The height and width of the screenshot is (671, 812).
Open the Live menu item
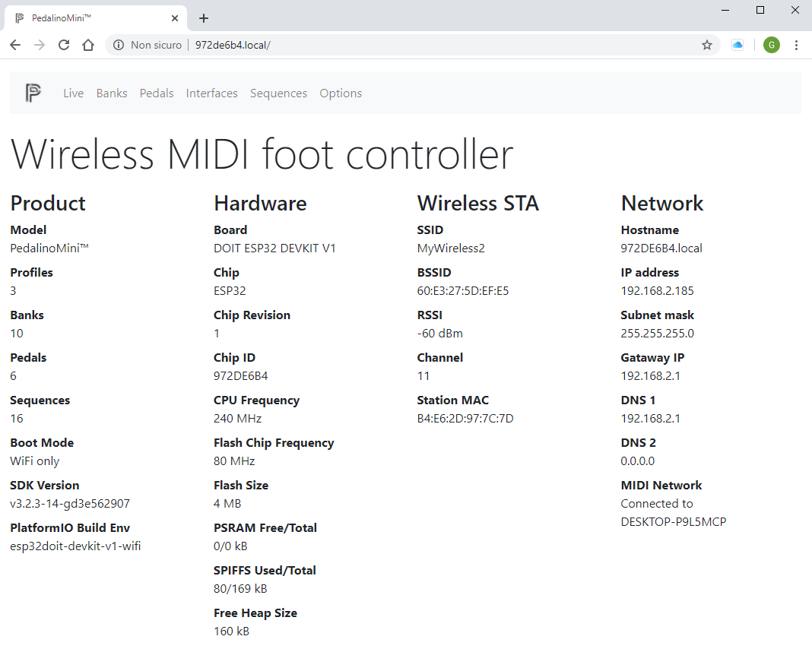click(74, 93)
